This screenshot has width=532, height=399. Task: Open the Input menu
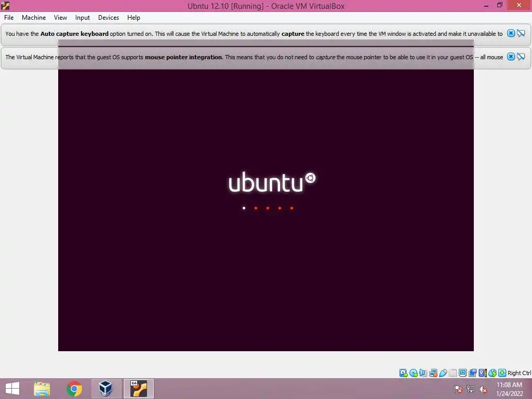click(x=83, y=18)
